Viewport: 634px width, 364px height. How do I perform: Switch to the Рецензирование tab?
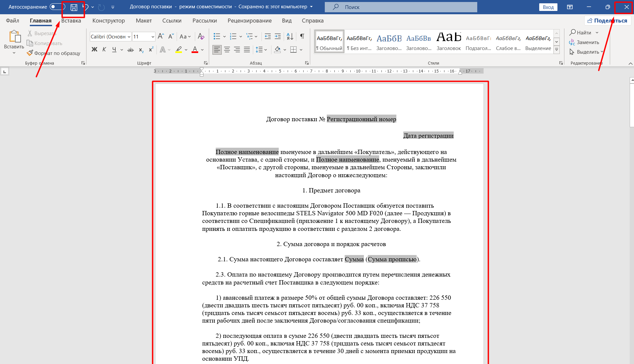click(x=250, y=21)
